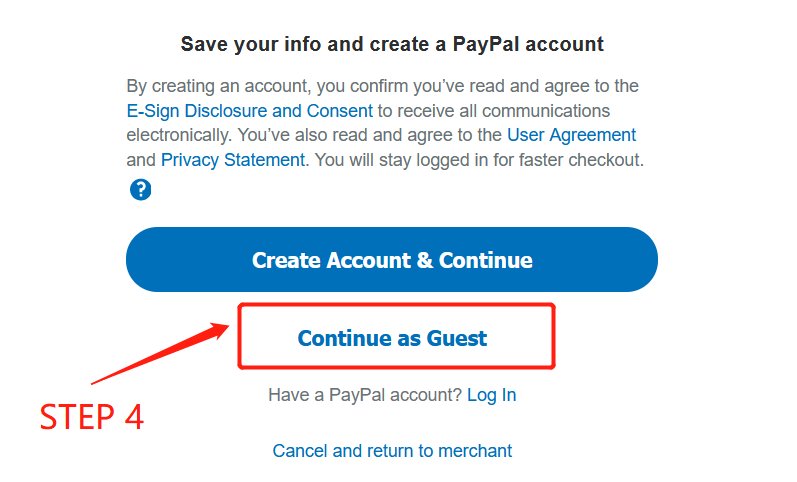The width and height of the screenshot is (797, 482).
Task: Click the red STEP 4 label
Action: click(x=91, y=416)
